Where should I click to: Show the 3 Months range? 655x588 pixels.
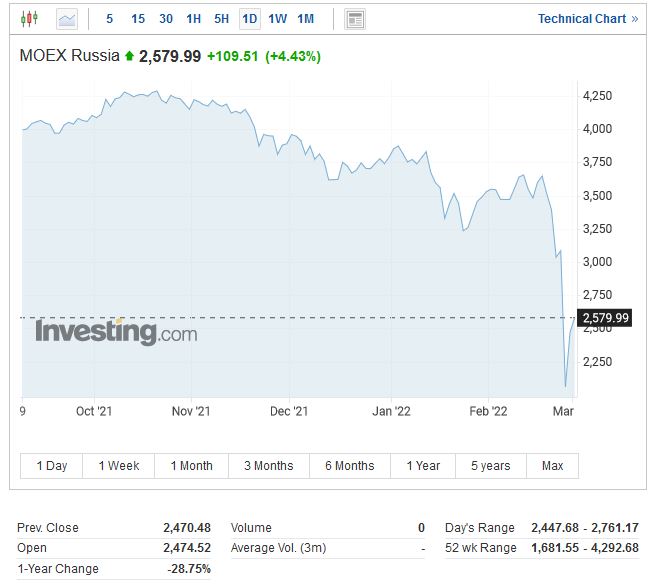(x=268, y=466)
